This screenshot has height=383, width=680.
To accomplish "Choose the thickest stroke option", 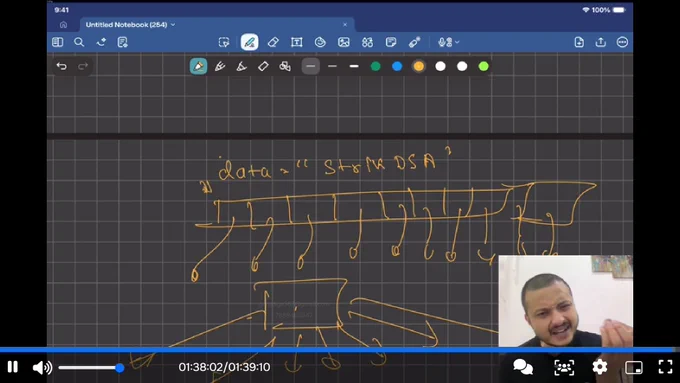I will tap(354, 66).
